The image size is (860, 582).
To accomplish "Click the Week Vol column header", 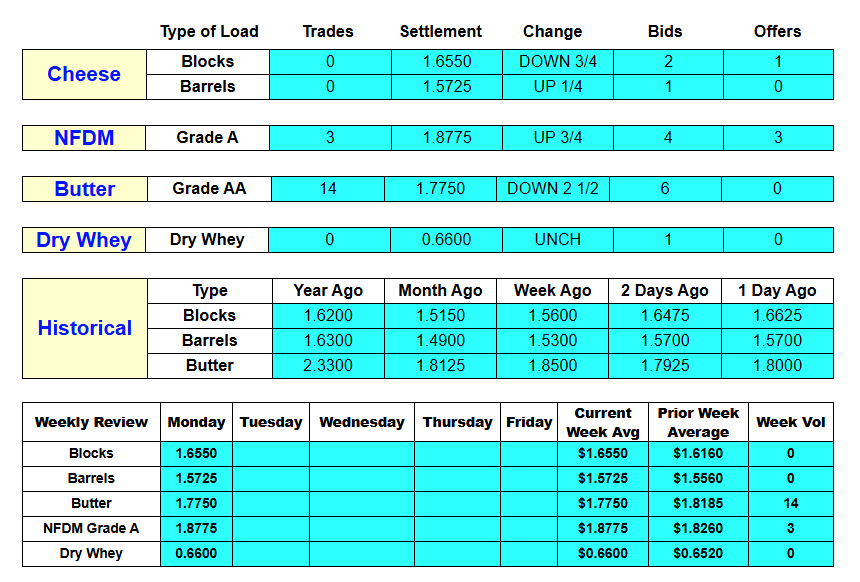I will pyautogui.click(x=790, y=422).
